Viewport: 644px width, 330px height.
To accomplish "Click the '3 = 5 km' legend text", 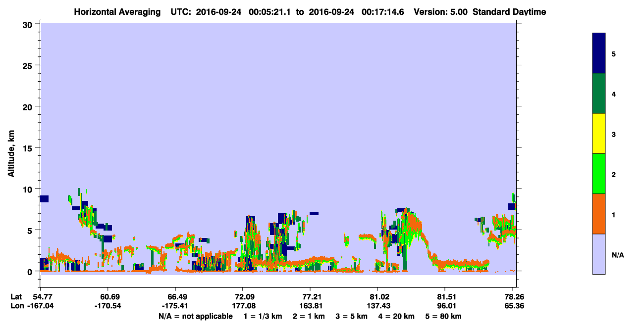I will [352, 316].
